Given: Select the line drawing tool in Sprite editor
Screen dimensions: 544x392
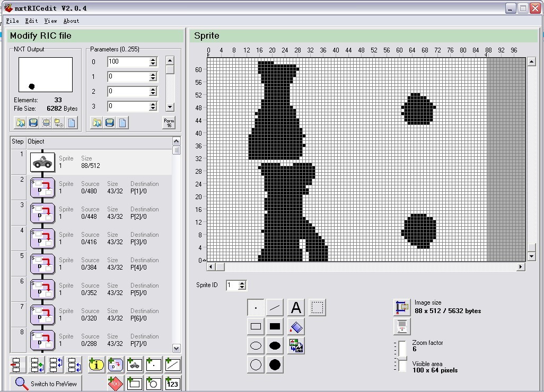Looking at the screenshot, I should click(275, 307).
